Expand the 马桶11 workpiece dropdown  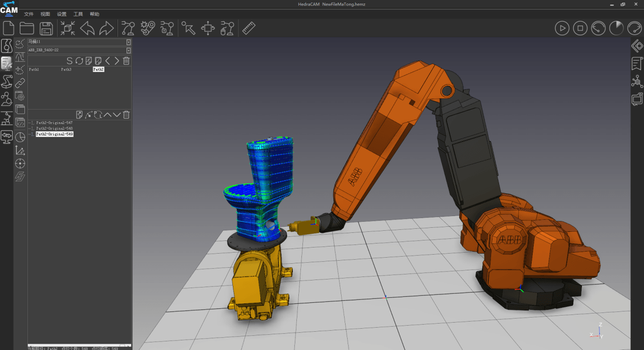[x=128, y=42]
